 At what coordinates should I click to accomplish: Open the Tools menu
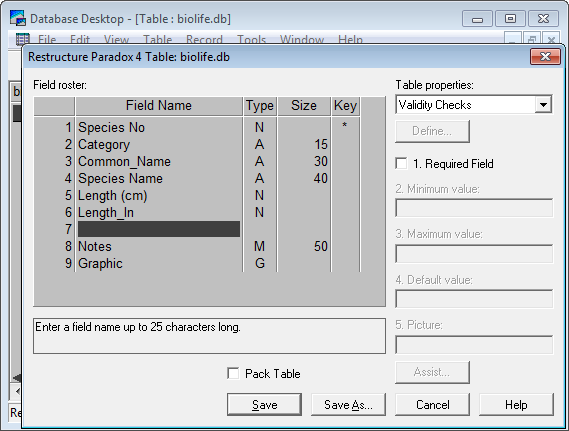click(251, 39)
